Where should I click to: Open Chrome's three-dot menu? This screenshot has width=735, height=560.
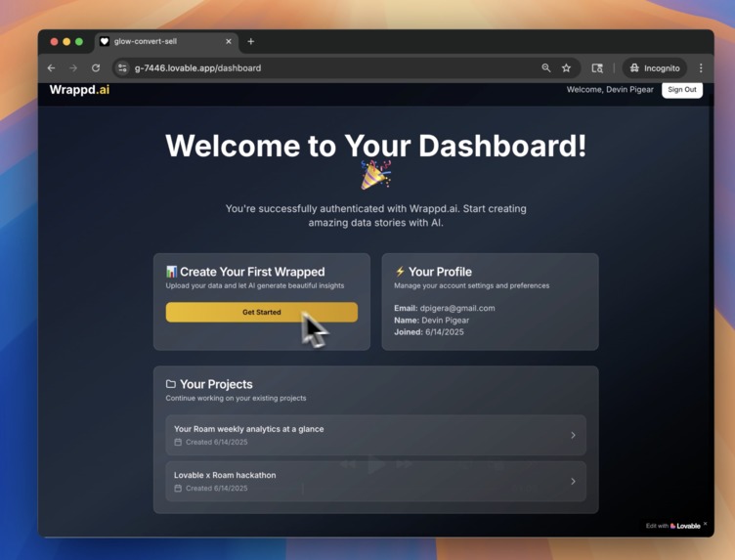tap(701, 68)
